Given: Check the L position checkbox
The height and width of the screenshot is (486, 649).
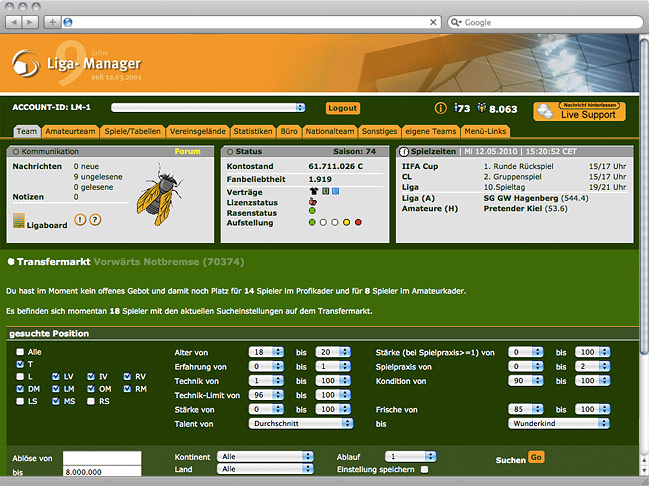Looking at the screenshot, I should click(20, 377).
